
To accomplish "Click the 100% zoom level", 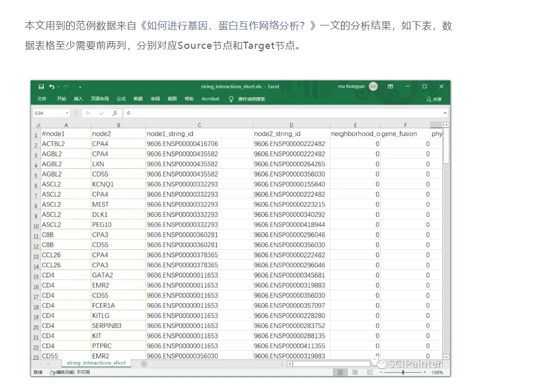I will [x=437, y=372].
